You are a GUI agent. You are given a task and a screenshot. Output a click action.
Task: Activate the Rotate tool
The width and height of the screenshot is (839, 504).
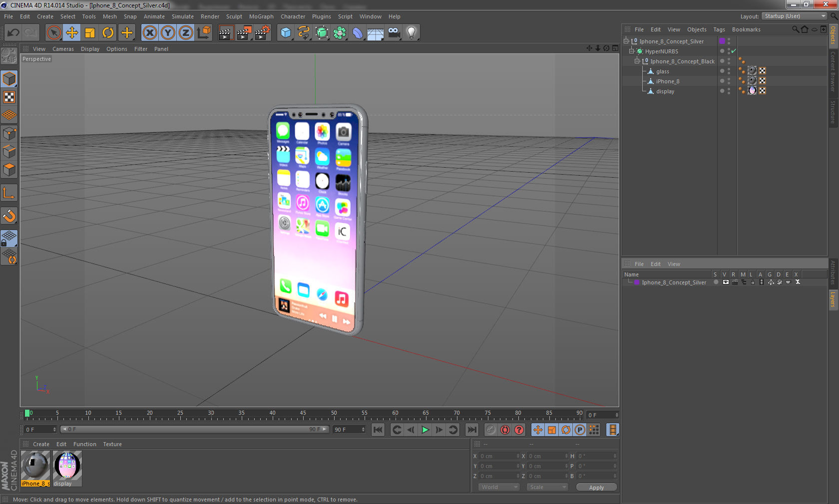[108, 33]
